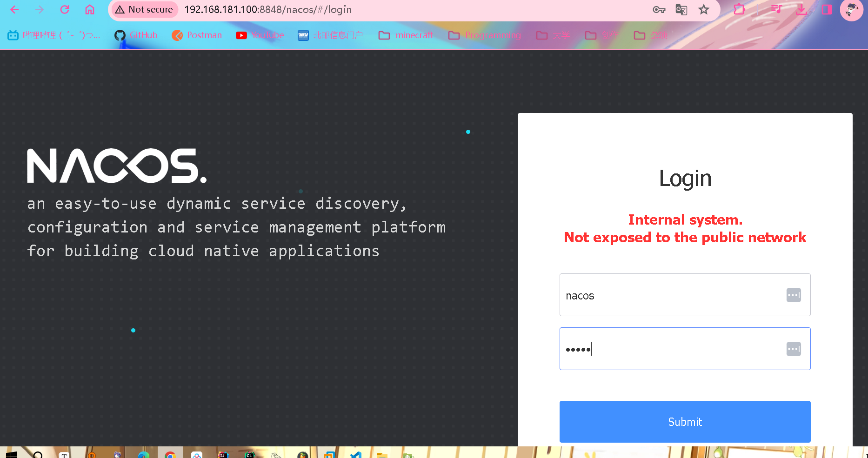Expand the 杂项 bookmarks folder
The image size is (868, 458).
point(651,35)
